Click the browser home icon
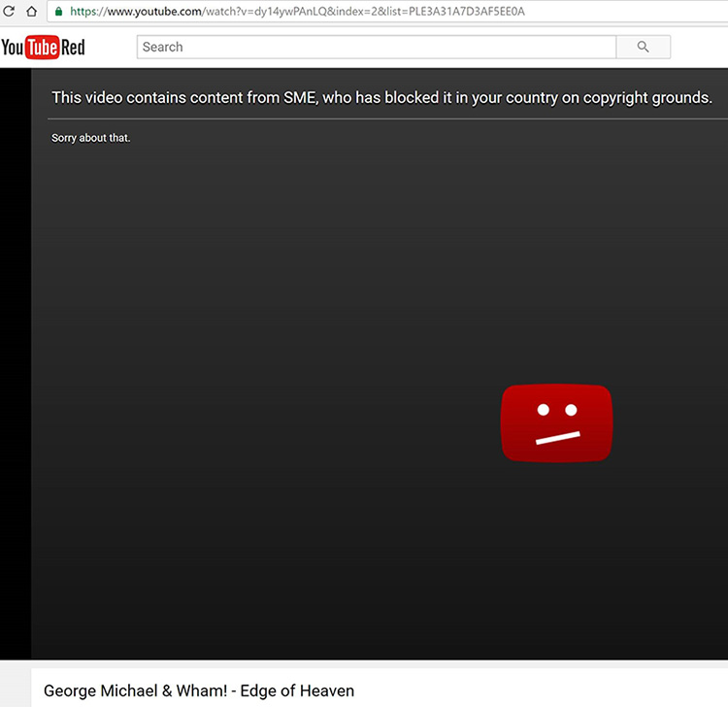The width and height of the screenshot is (728, 707). 32,12
